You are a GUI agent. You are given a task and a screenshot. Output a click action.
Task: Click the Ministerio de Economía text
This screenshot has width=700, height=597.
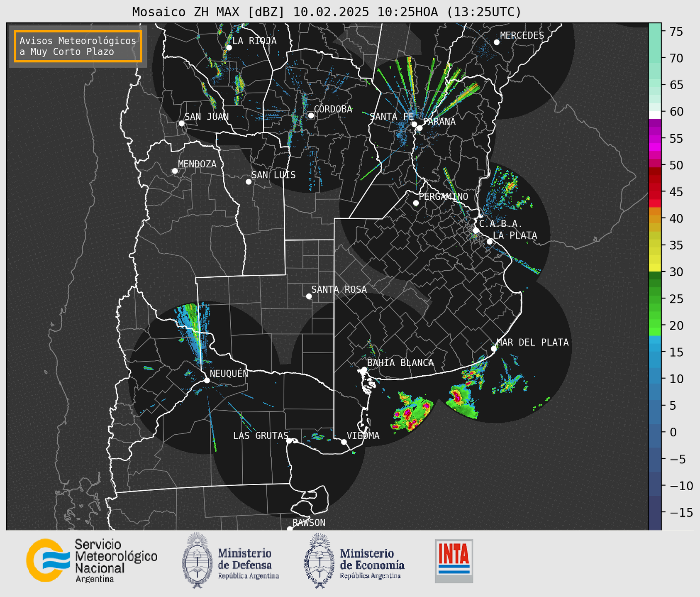point(372,564)
